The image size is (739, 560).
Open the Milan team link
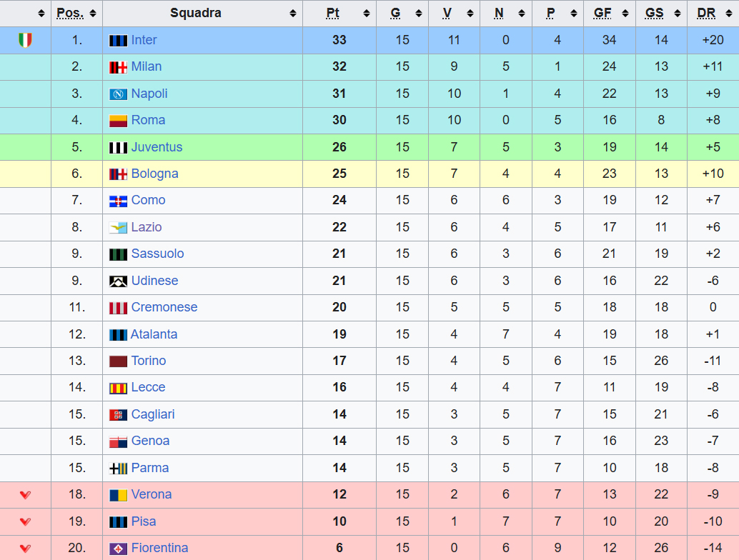pyautogui.click(x=146, y=66)
